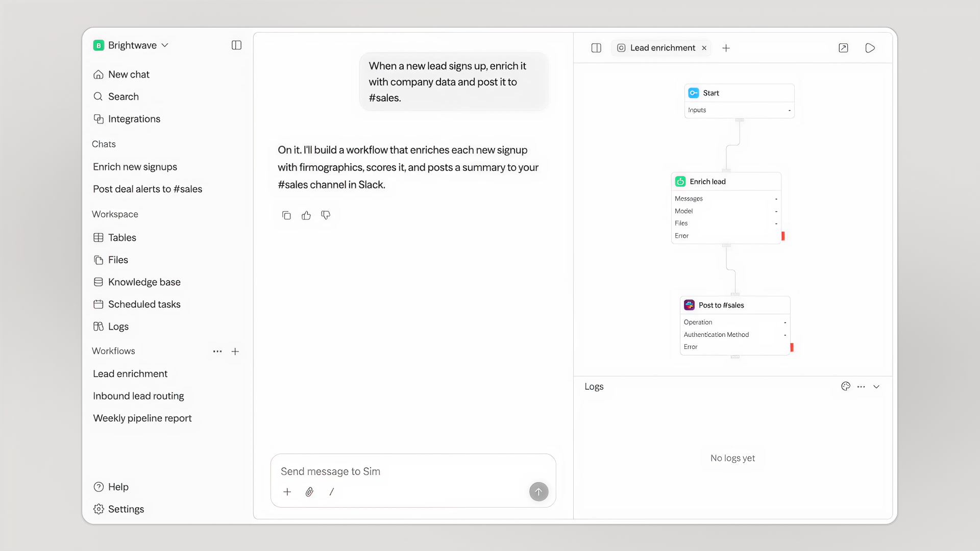980x551 pixels.
Task: Click the Files row in Enrich lead
Action: (726, 223)
